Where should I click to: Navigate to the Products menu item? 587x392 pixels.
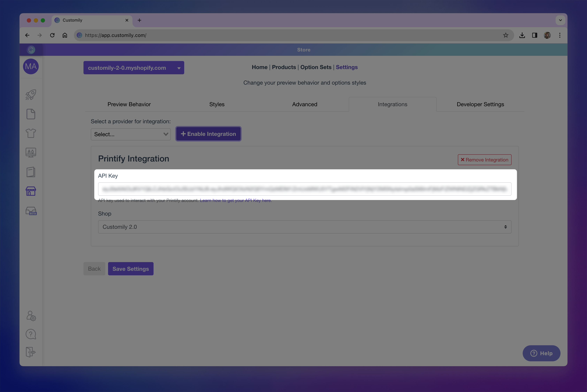(284, 67)
